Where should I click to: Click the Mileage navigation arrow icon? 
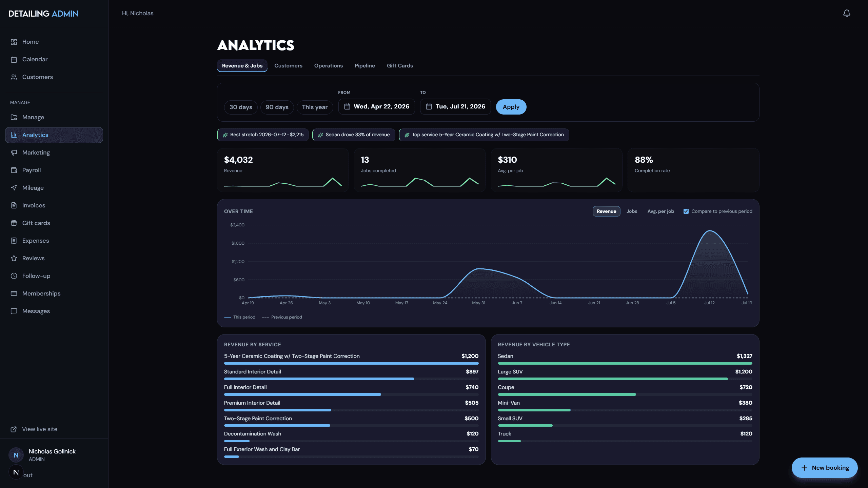tap(14, 188)
